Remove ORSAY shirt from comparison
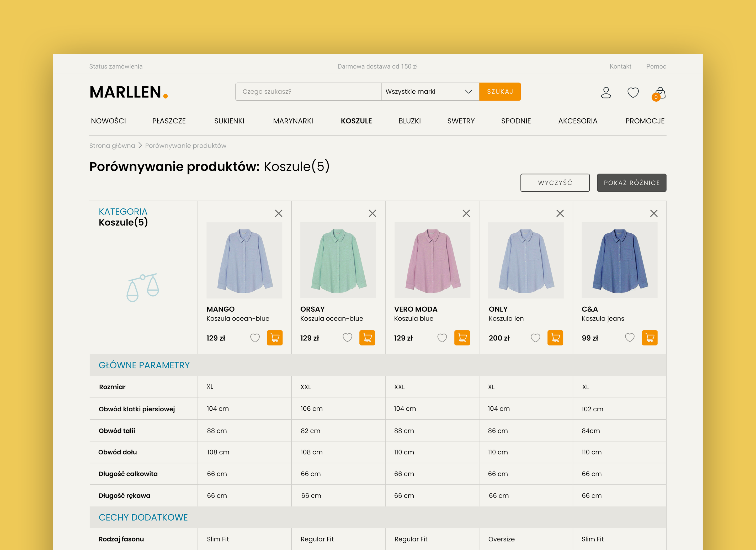 [x=372, y=213]
